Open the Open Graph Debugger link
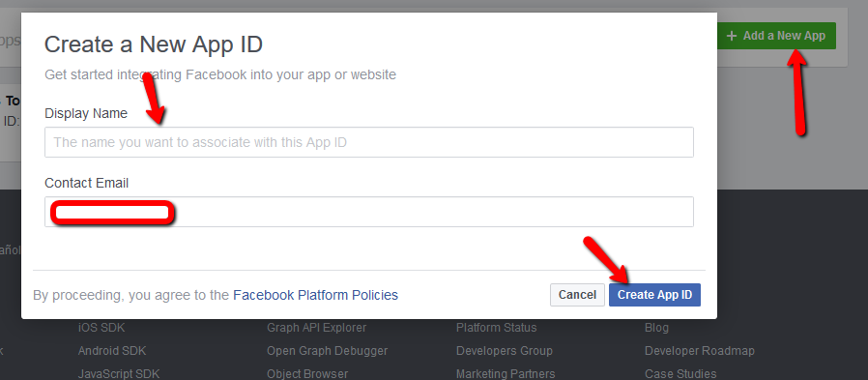This screenshot has width=868, height=380. tap(327, 351)
